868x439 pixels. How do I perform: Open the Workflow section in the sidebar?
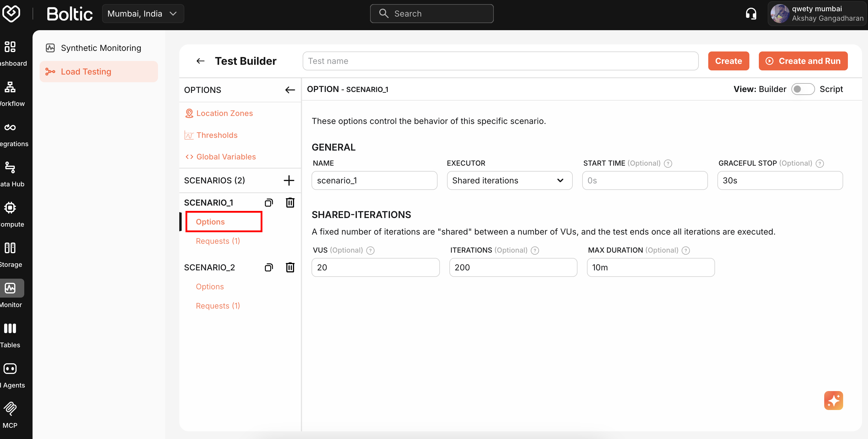[x=9, y=88]
